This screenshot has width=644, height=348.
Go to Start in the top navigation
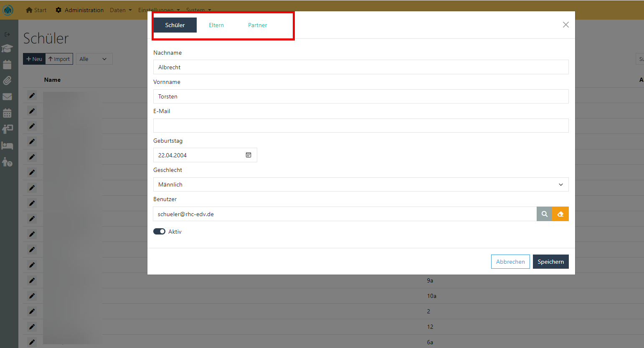click(x=36, y=10)
